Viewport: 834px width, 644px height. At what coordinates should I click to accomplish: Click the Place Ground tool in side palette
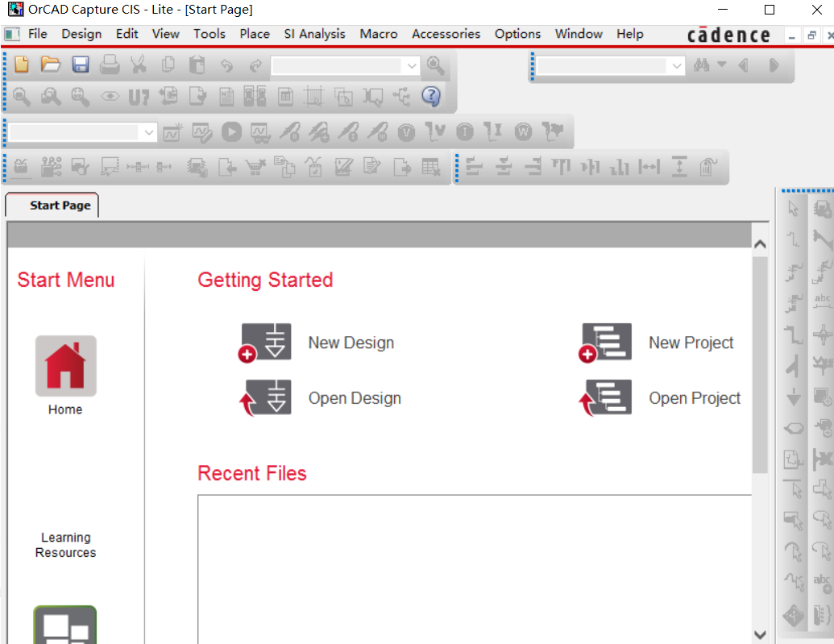pyautogui.click(x=793, y=397)
